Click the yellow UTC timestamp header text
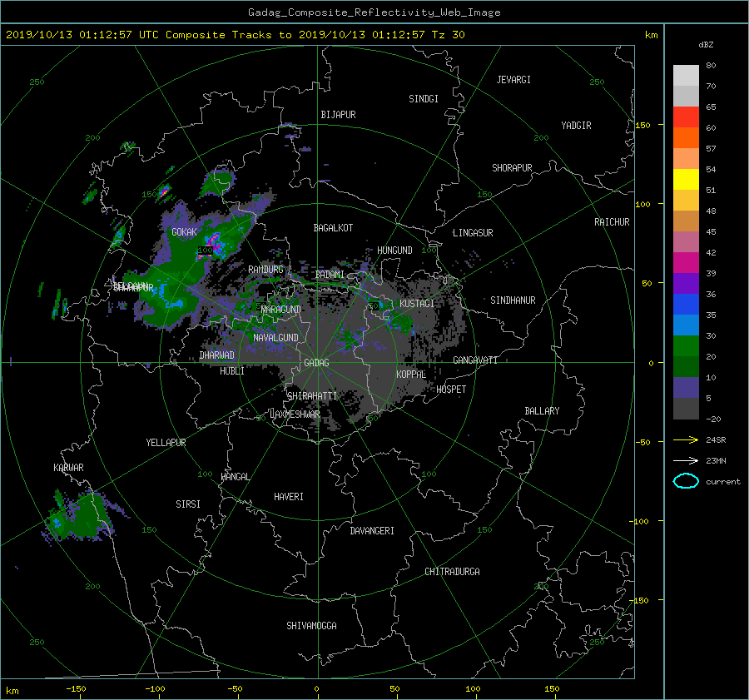 (235, 35)
